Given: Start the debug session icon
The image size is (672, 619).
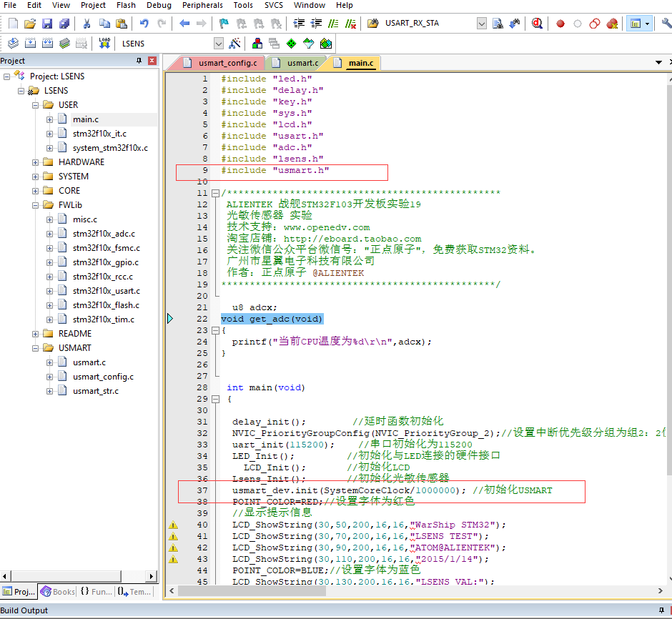Looking at the screenshot, I should tap(537, 24).
